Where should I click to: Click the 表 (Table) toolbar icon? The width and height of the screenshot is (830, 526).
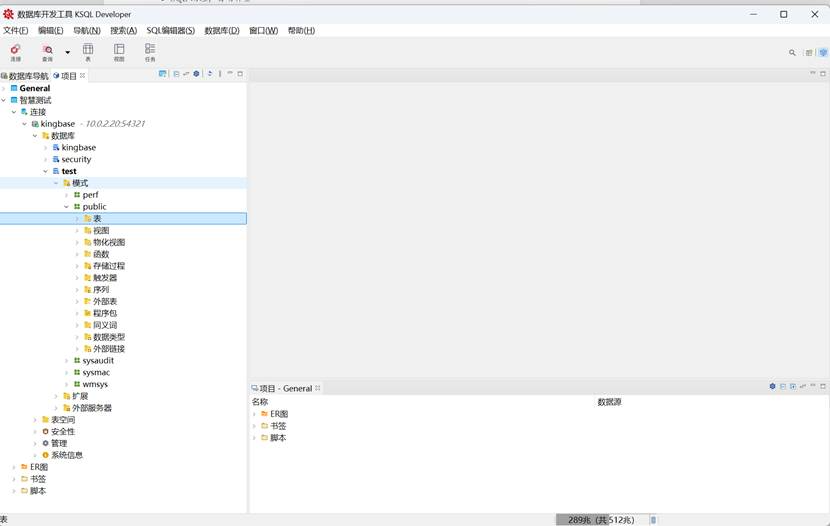(88, 50)
